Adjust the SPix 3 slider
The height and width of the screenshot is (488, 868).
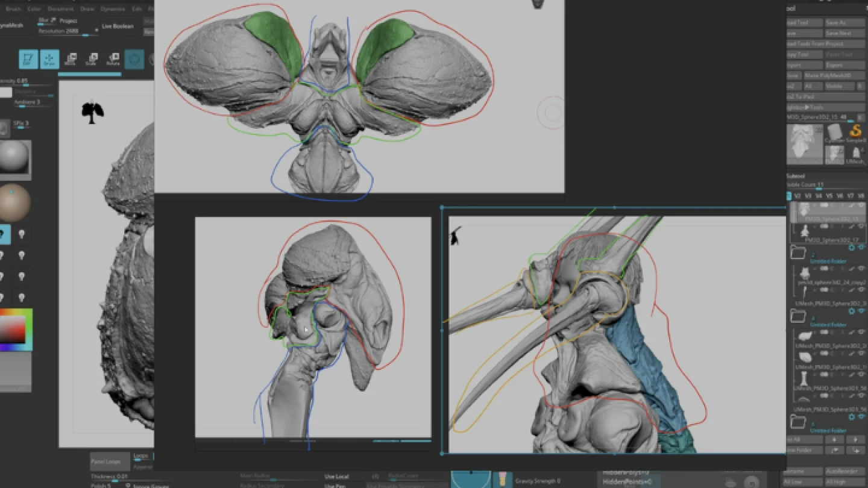pyautogui.click(x=22, y=124)
